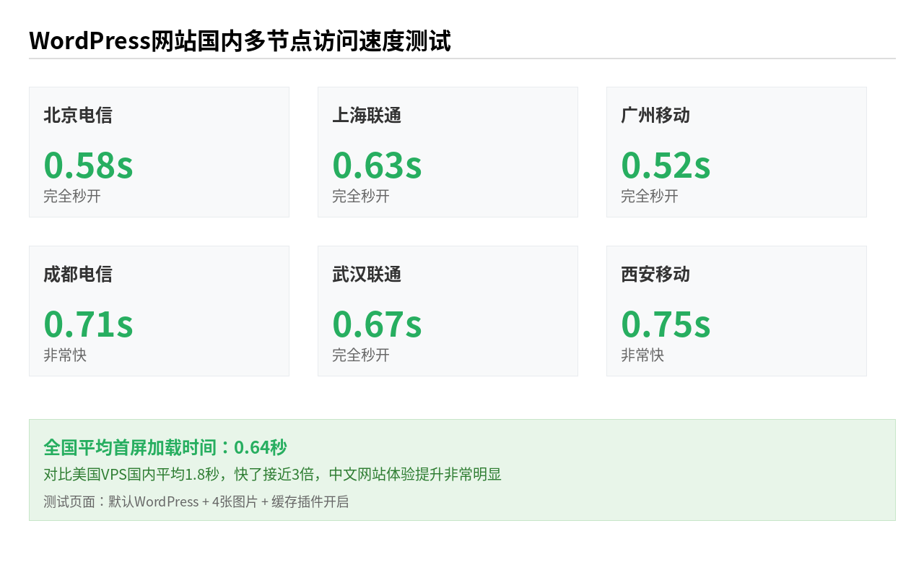The image size is (924, 578).
Task: Click the 0.71s speed value
Action: pos(88,324)
